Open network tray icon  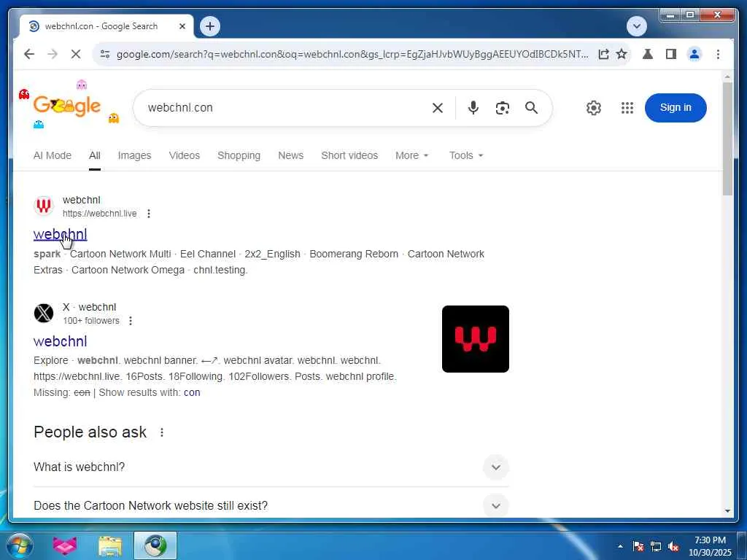pyautogui.click(x=656, y=547)
